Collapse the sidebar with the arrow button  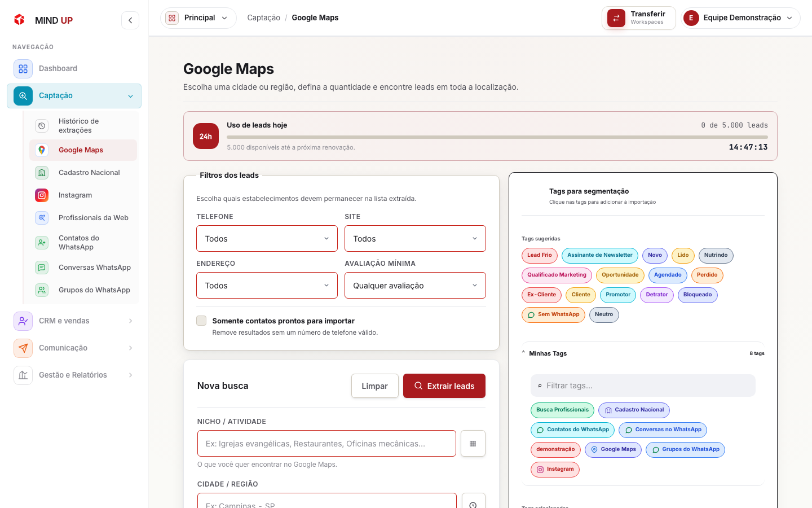[x=130, y=20]
